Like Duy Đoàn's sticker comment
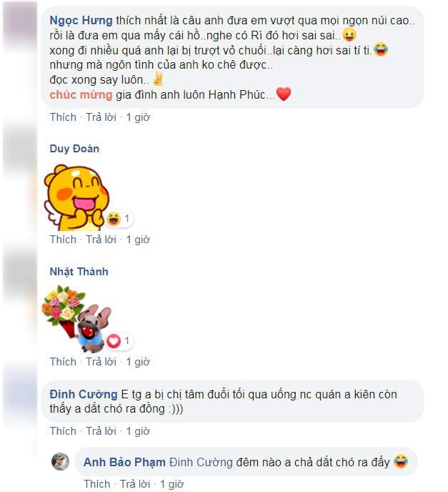Screen dimensions: 448x492 [x=63, y=240]
